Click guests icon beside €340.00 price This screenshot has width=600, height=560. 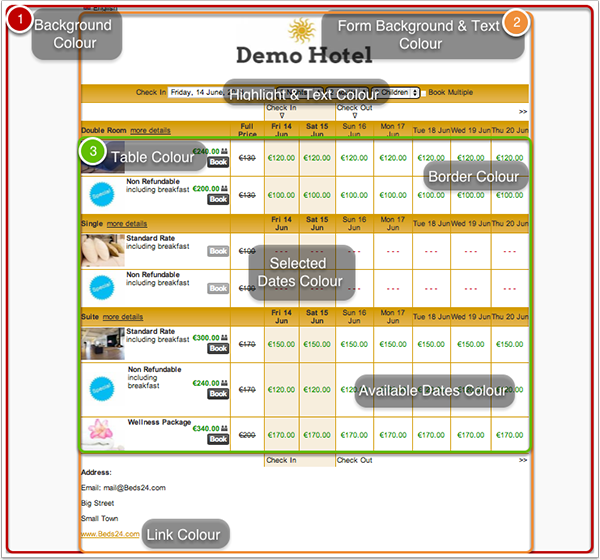(x=224, y=428)
